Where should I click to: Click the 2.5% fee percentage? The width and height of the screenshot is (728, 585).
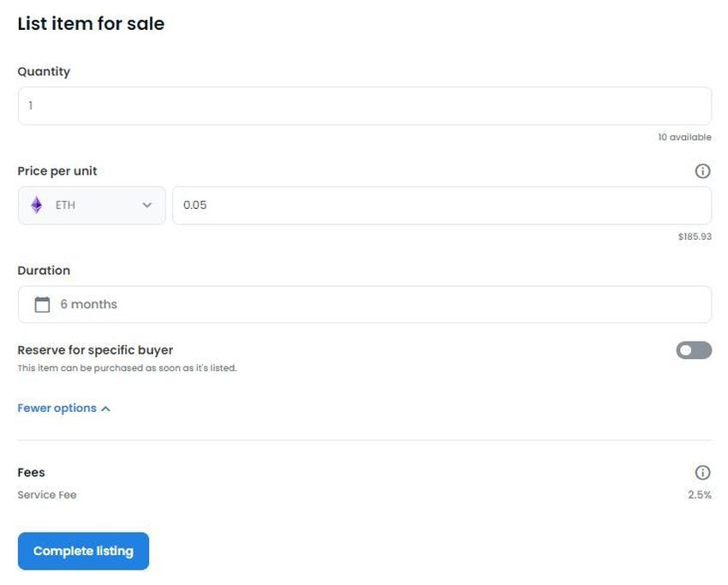(x=699, y=495)
